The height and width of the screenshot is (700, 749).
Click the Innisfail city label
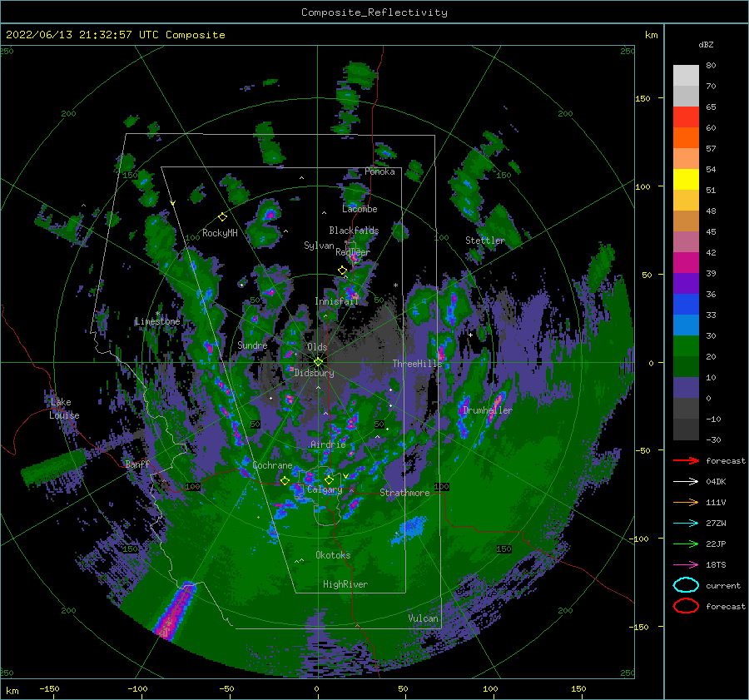[x=336, y=301]
